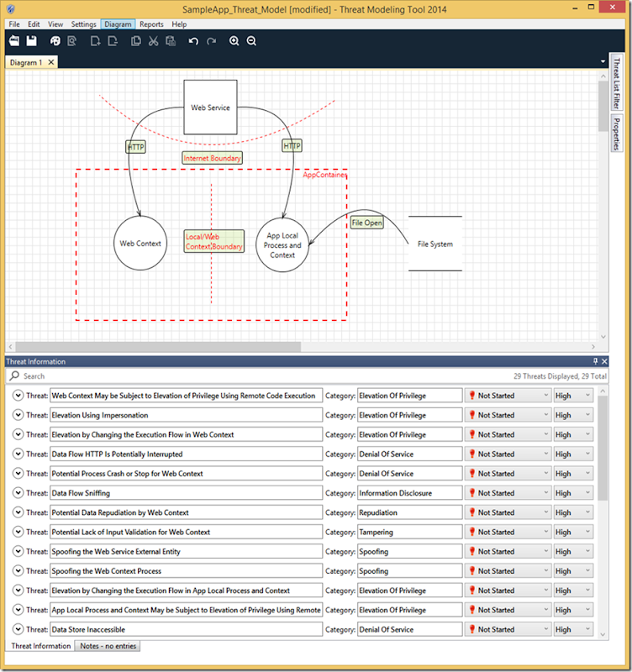Switch to the Notes - no entries tab
The image size is (632, 672).
click(108, 646)
